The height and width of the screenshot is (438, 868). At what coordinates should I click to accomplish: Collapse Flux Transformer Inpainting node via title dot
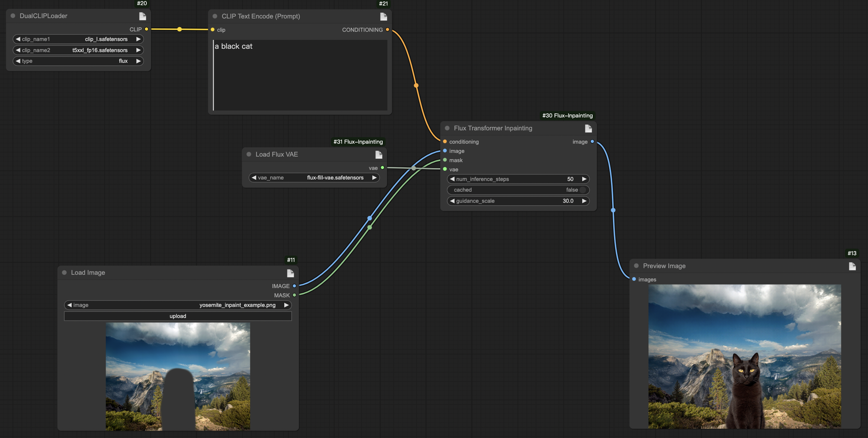(x=447, y=128)
